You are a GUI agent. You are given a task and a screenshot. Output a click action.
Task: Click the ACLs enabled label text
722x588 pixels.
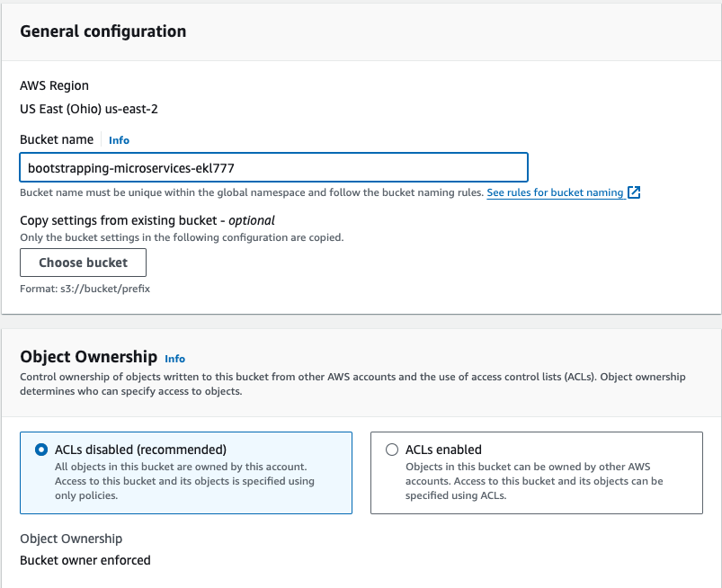[x=443, y=450]
